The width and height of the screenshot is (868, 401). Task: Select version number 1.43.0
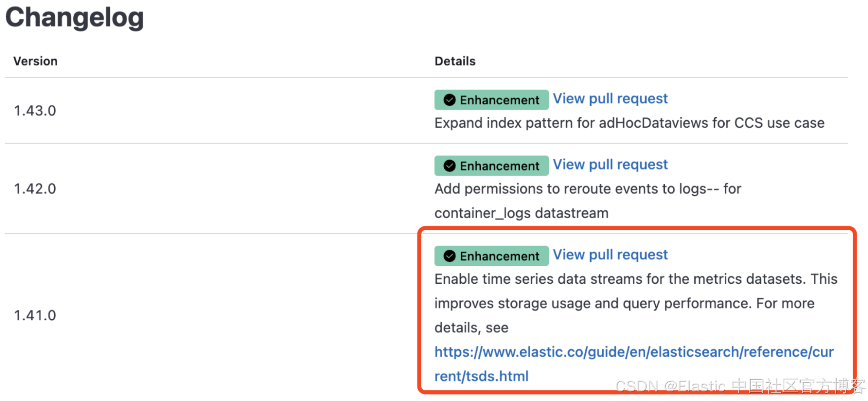(x=35, y=111)
